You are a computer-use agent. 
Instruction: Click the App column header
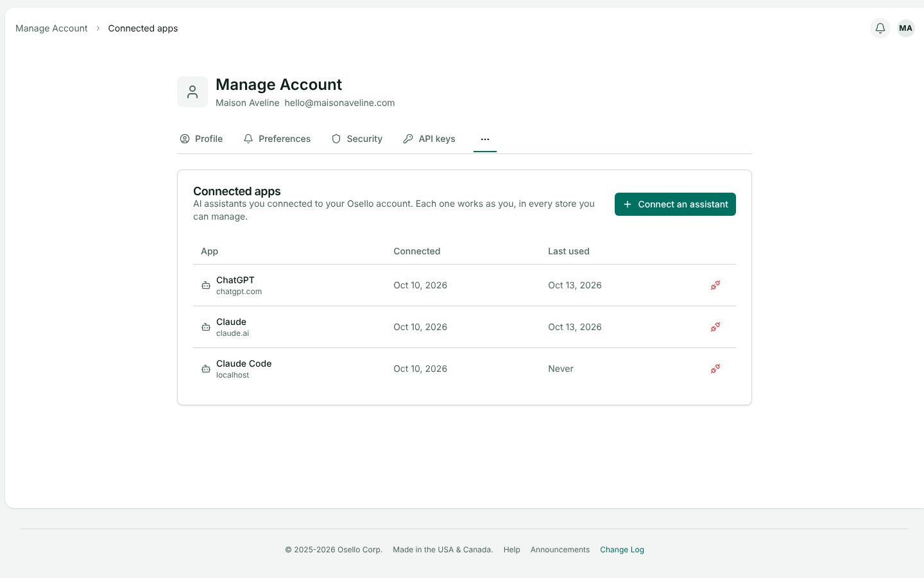pos(210,251)
